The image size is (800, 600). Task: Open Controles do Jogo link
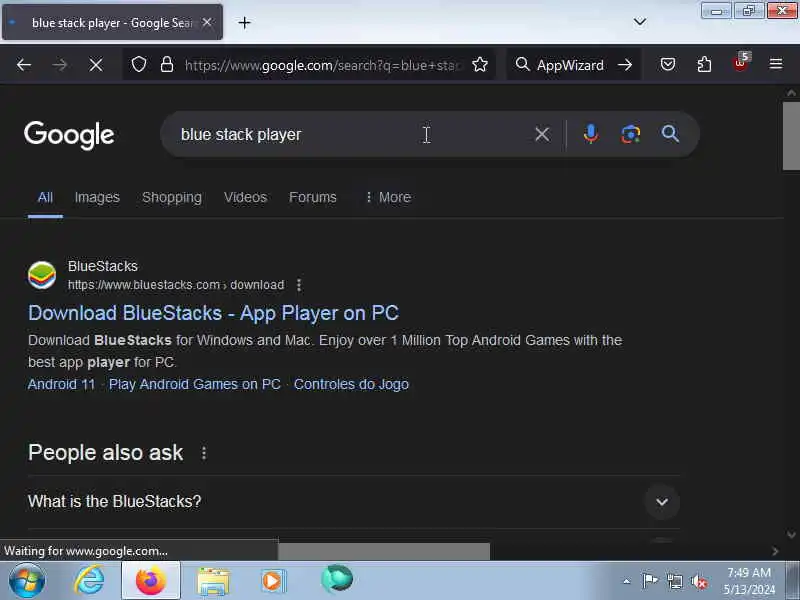coord(351,384)
